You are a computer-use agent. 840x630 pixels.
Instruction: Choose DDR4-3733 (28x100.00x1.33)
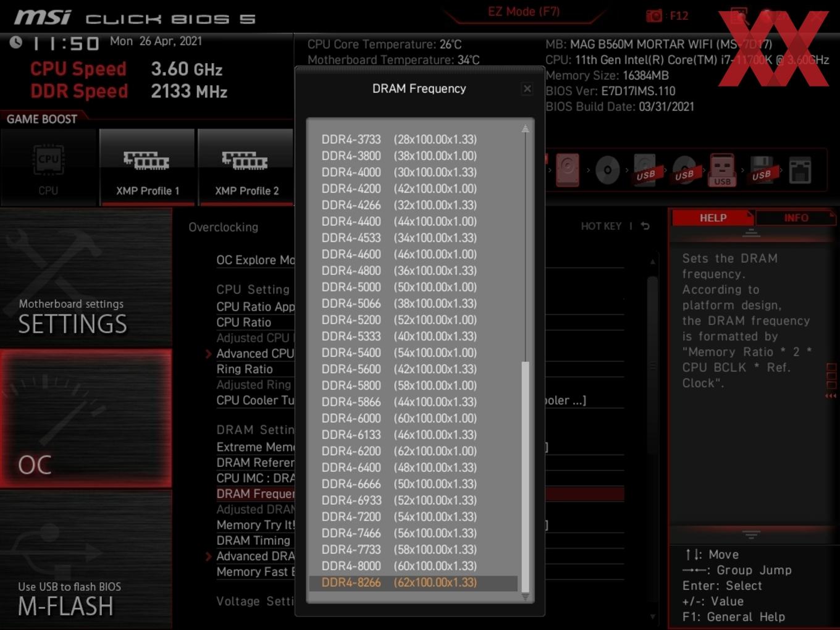[x=413, y=140]
